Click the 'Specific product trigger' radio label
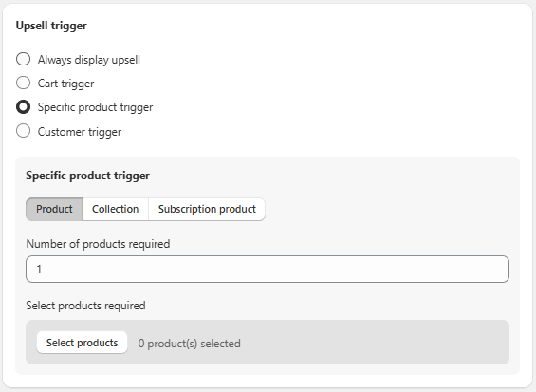536x392 pixels. (x=96, y=108)
